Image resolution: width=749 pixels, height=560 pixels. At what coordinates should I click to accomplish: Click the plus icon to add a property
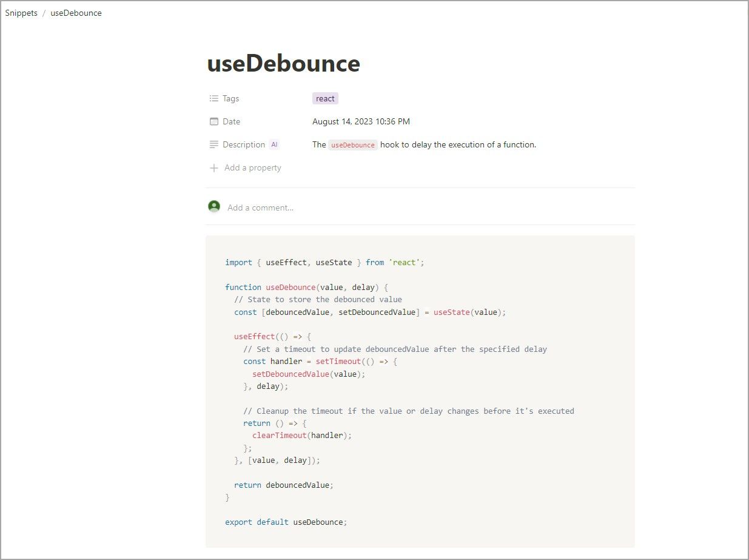(x=213, y=167)
